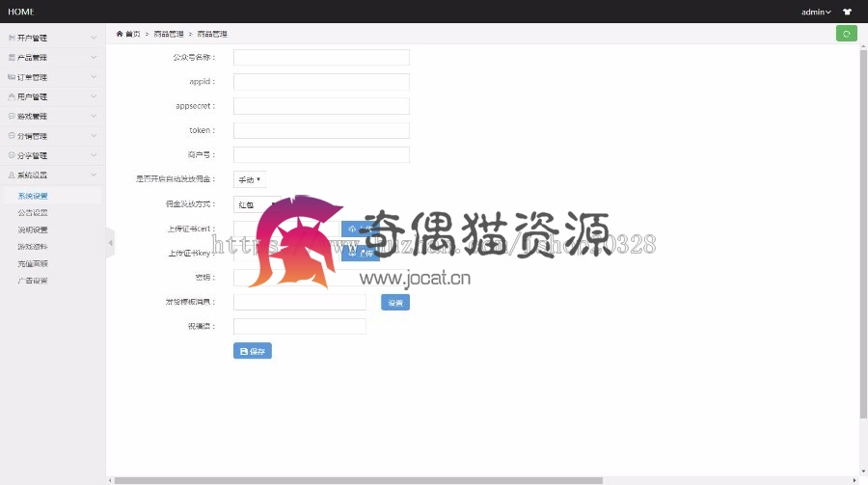Viewport: 868px width, 485px height.
Task: Expand chevron beside 订单管理
Action: pyautogui.click(x=94, y=76)
